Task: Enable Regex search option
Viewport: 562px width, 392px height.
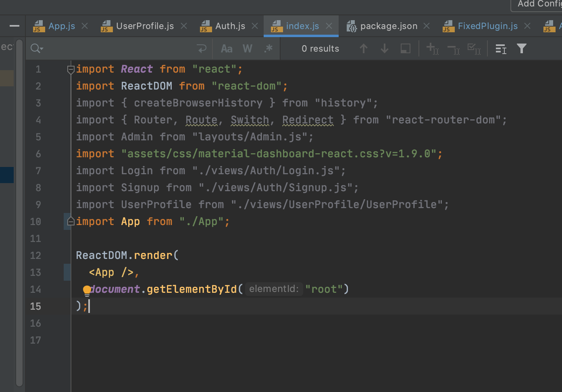Action: click(269, 49)
